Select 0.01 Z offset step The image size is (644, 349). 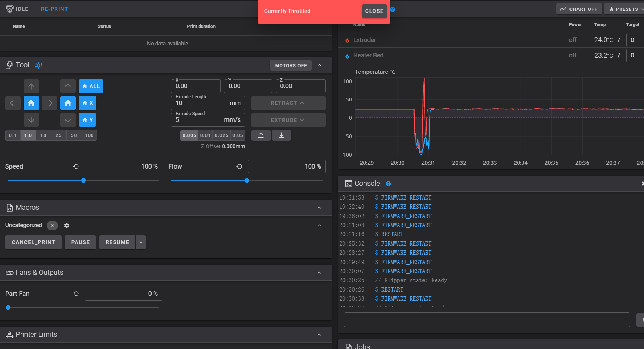tap(205, 135)
